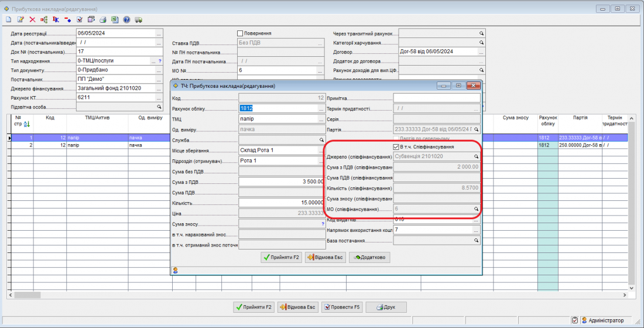
Task: Click the Рахунок обліку column header
Action: tap(547, 121)
